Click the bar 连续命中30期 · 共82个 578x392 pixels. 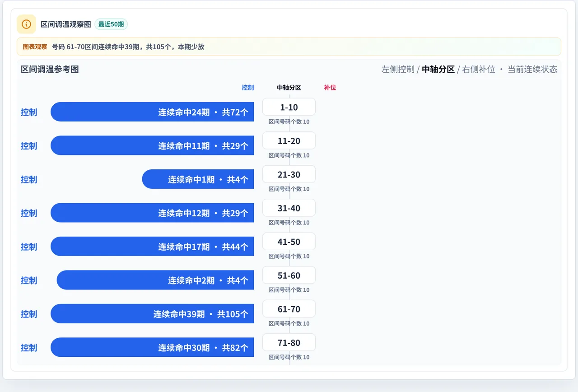(x=152, y=347)
